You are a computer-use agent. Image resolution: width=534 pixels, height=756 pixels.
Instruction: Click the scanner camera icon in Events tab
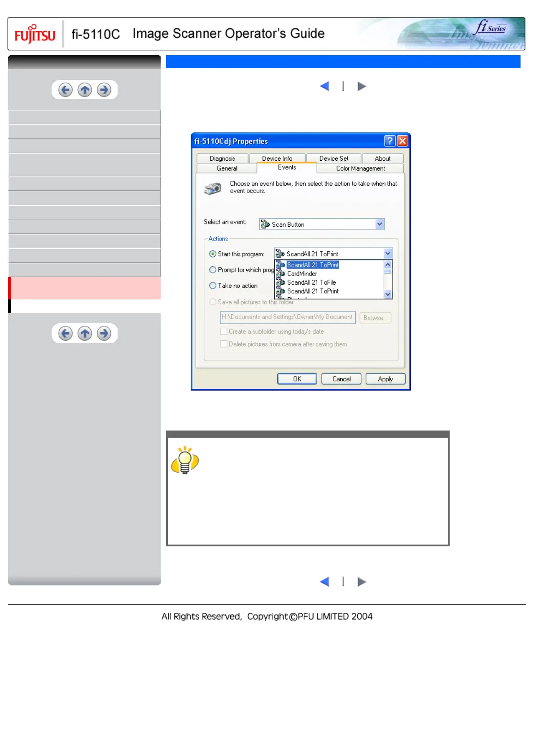tap(213, 188)
